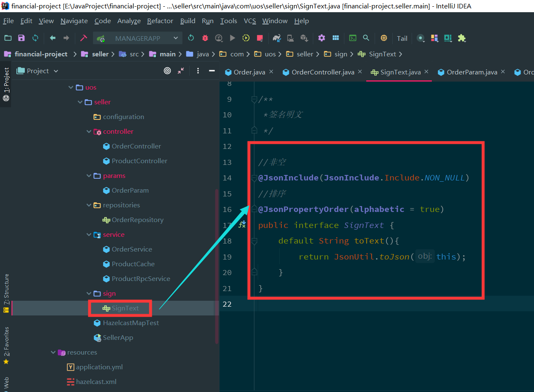This screenshot has height=392, width=534.
Task: Click the Save All floppy disk icon
Action: (21, 38)
